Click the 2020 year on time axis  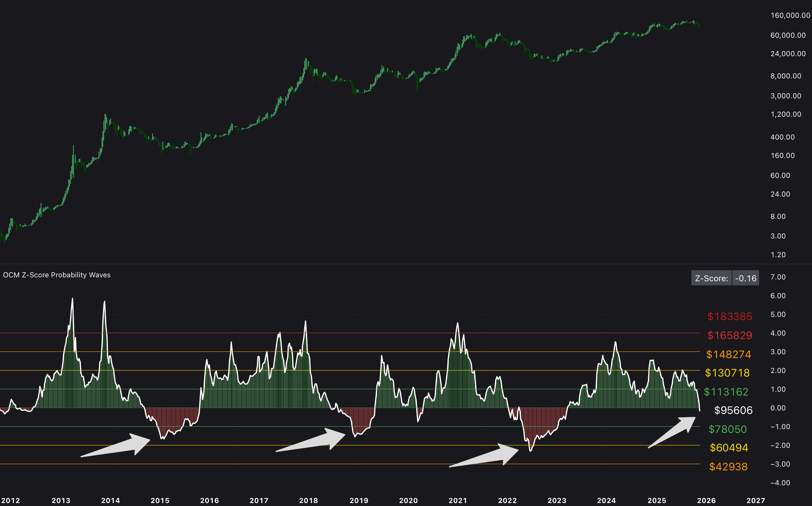click(x=408, y=500)
